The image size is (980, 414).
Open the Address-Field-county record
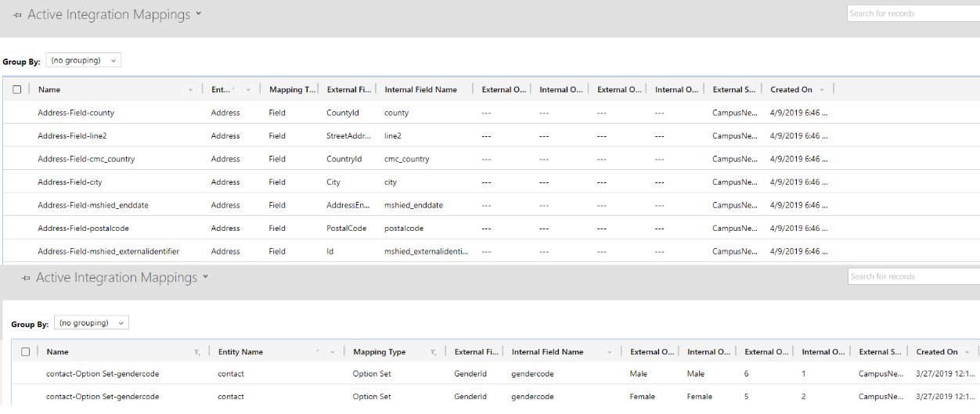[x=76, y=113]
